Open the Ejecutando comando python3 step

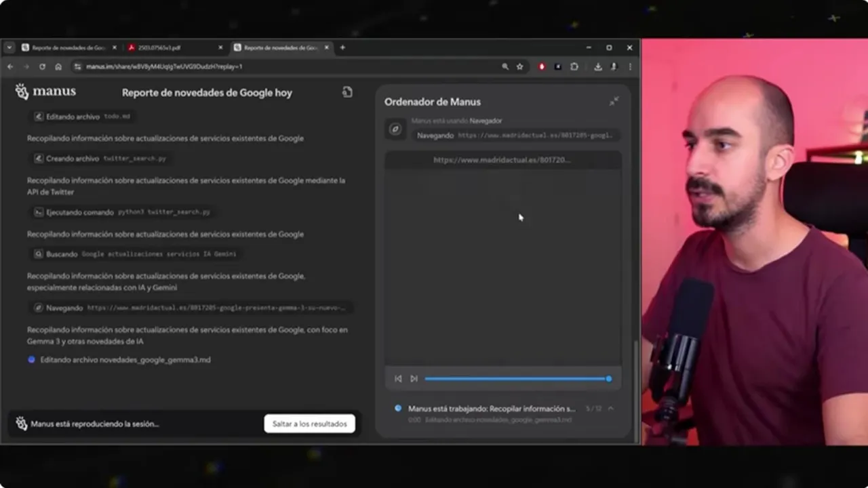click(122, 212)
